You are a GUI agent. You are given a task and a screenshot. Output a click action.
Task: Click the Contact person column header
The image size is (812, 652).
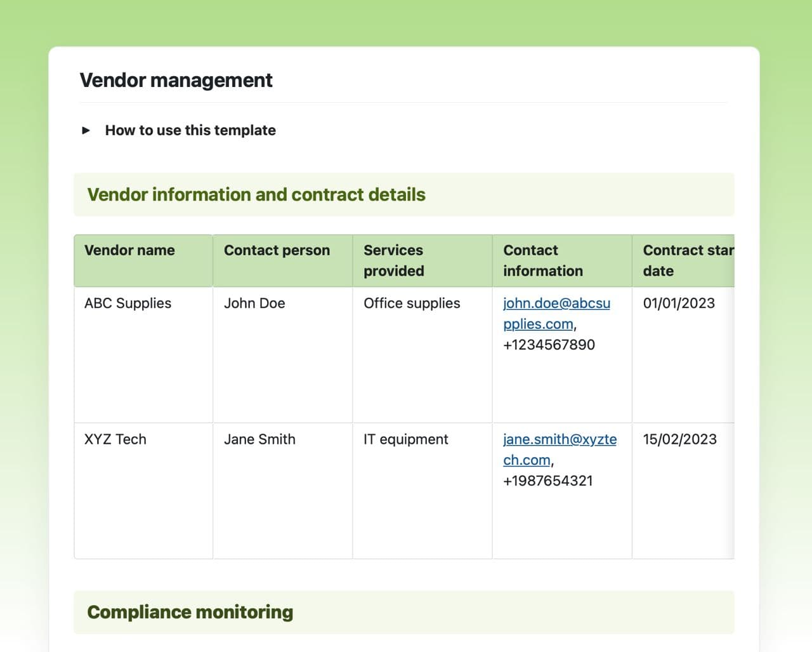(277, 250)
